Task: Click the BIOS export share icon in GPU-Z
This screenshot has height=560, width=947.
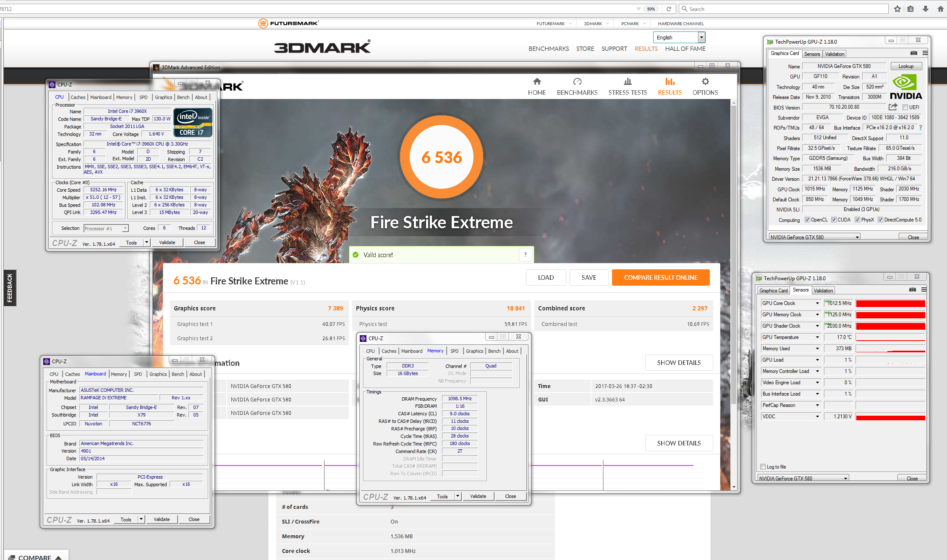Action: 893,107
